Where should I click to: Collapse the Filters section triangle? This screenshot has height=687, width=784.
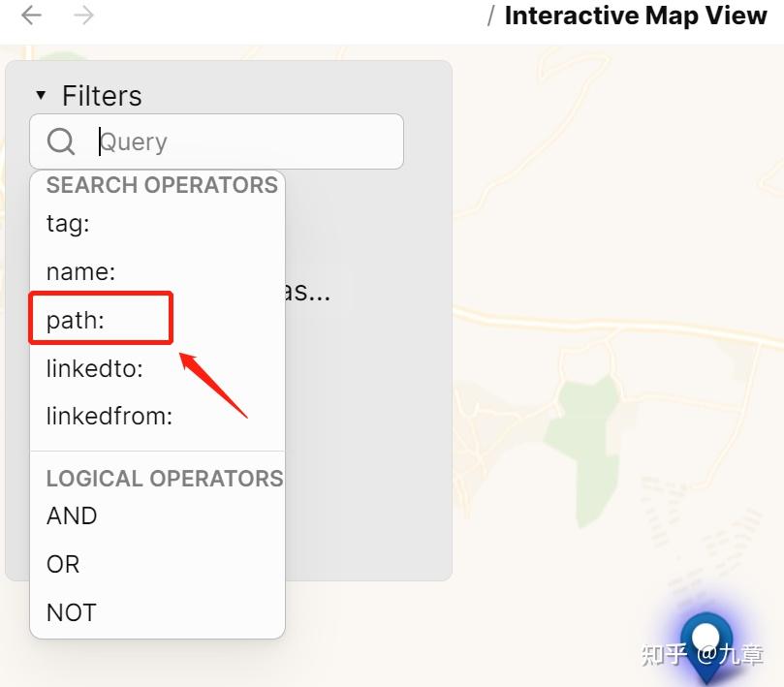(41, 95)
